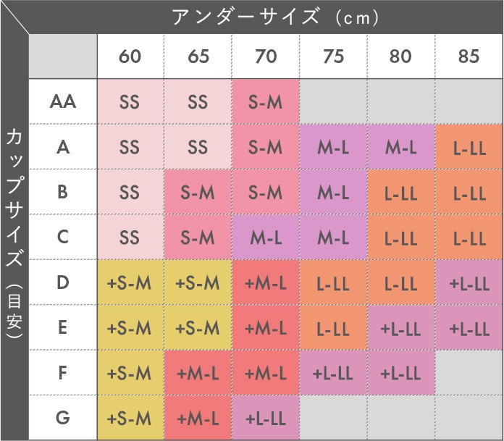Select the 85 under-size column header
Screen dimensions: 504x441
[469, 56]
